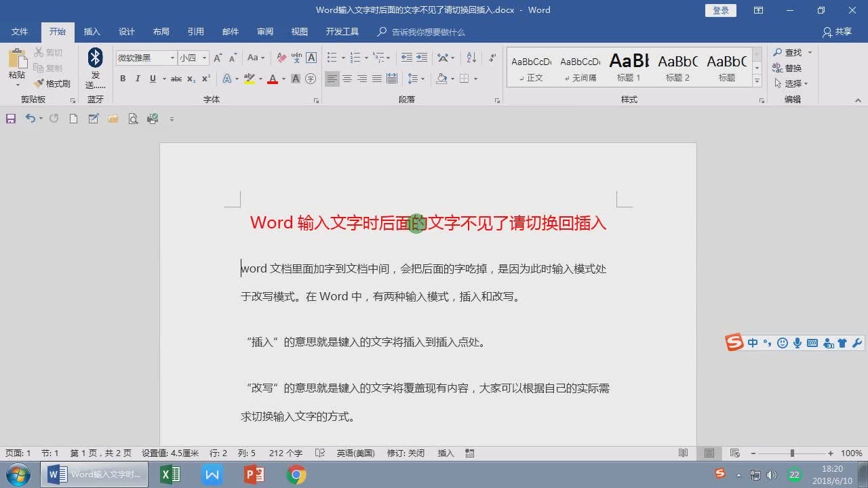The height and width of the screenshot is (488, 868).
Task: Switch to Read Mode view
Action: [x=684, y=453]
